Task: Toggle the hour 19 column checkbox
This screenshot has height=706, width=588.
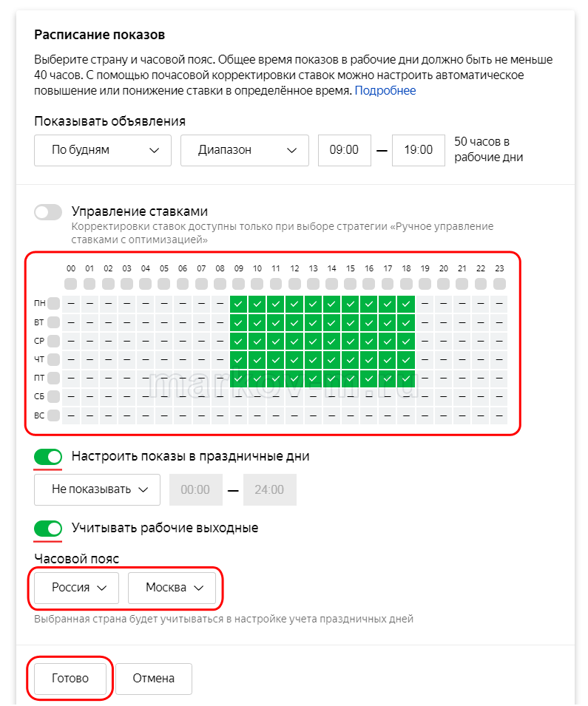Action: tap(425, 284)
